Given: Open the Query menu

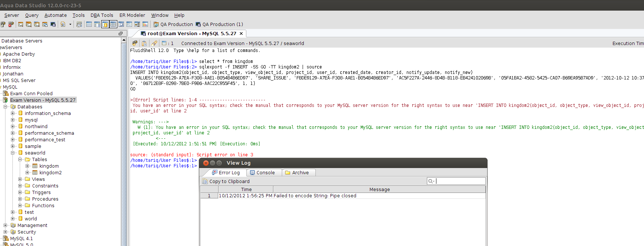Looking at the screenshot, I should [x=32, y=15].
